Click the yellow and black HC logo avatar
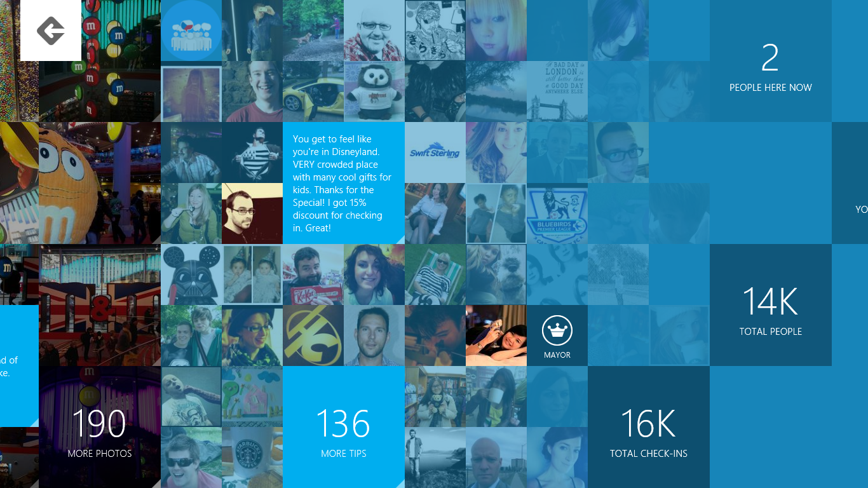The width and height of the screenshot is (868, 488). click(313, 335)
